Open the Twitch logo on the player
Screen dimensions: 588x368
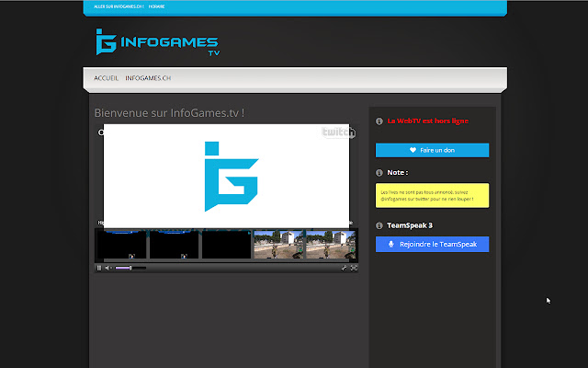tap(338, 132)
